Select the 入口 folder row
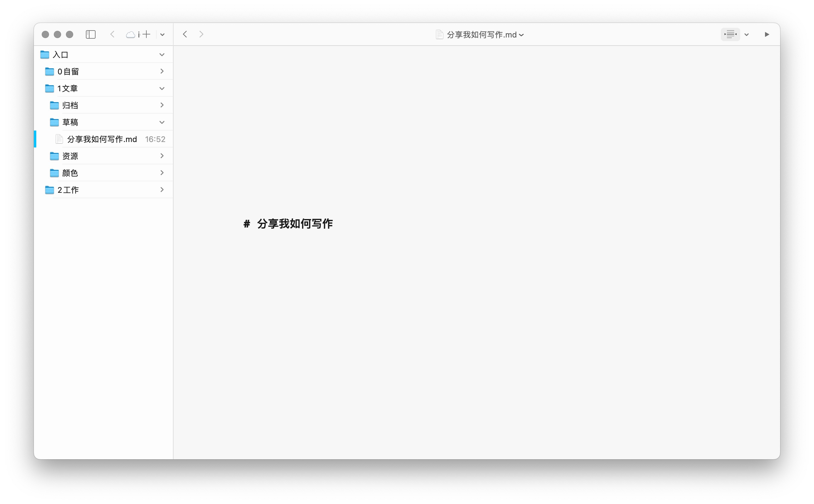 (103, 55)
